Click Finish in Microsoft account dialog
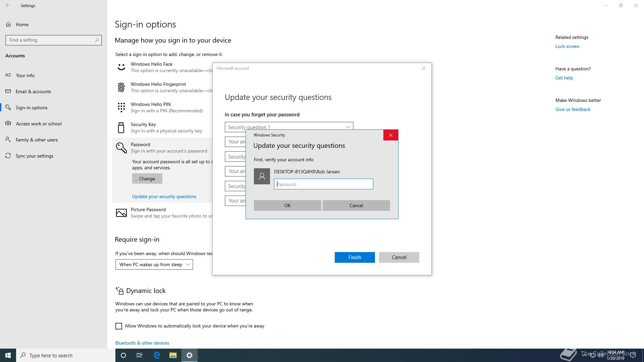644x362 pixels. (x=355, y=257)
